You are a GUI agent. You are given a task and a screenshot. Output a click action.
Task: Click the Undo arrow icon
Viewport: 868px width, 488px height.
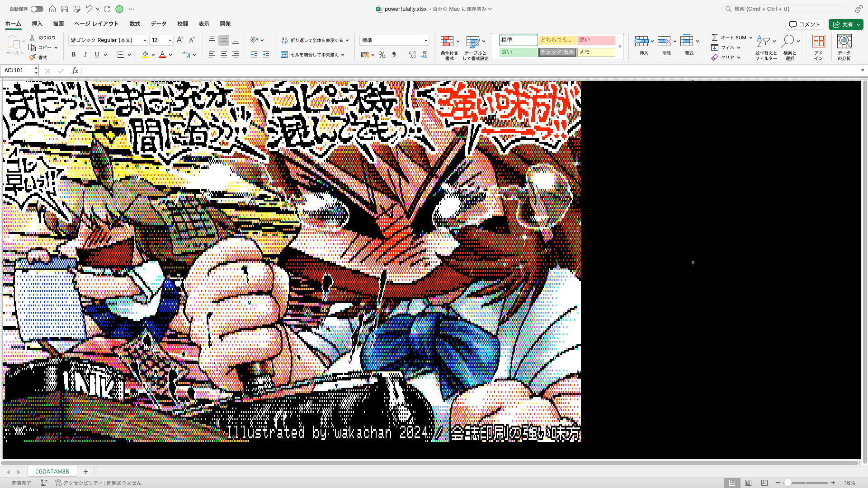89,9
